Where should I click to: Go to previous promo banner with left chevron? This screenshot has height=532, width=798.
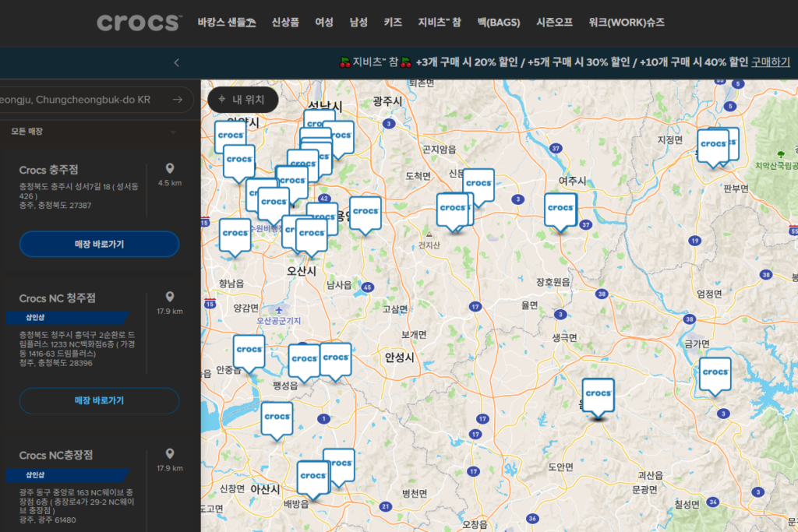click(177, 62)
